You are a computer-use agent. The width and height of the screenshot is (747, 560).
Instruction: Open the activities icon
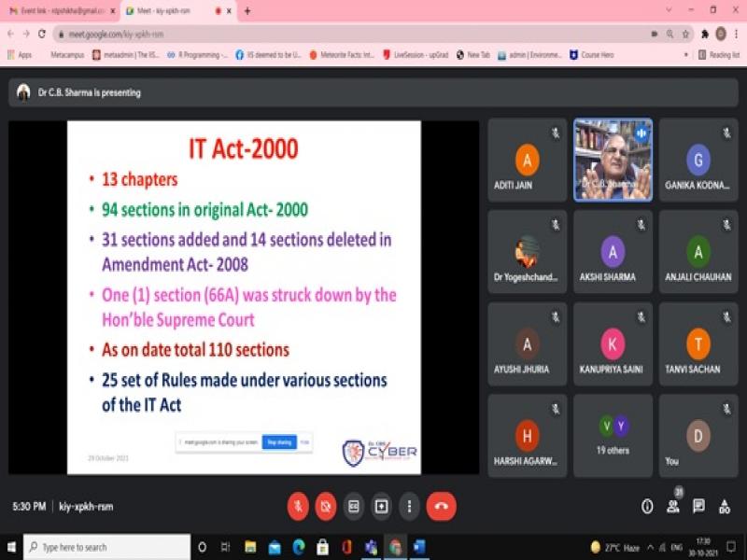coord(725,506)
